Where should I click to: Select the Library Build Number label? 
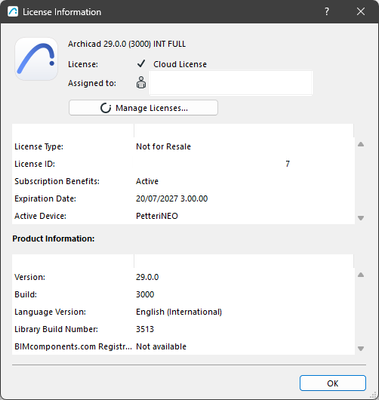(56, 329)
